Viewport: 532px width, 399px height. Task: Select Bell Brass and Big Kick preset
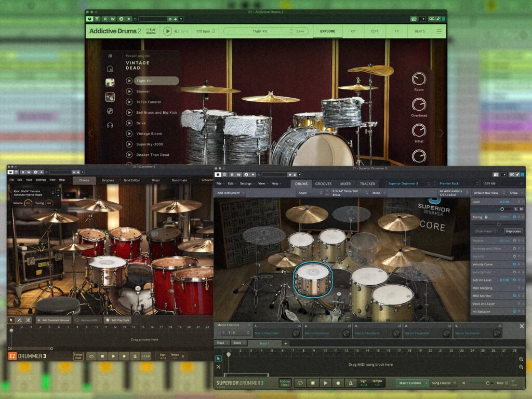tap(156, 112)
